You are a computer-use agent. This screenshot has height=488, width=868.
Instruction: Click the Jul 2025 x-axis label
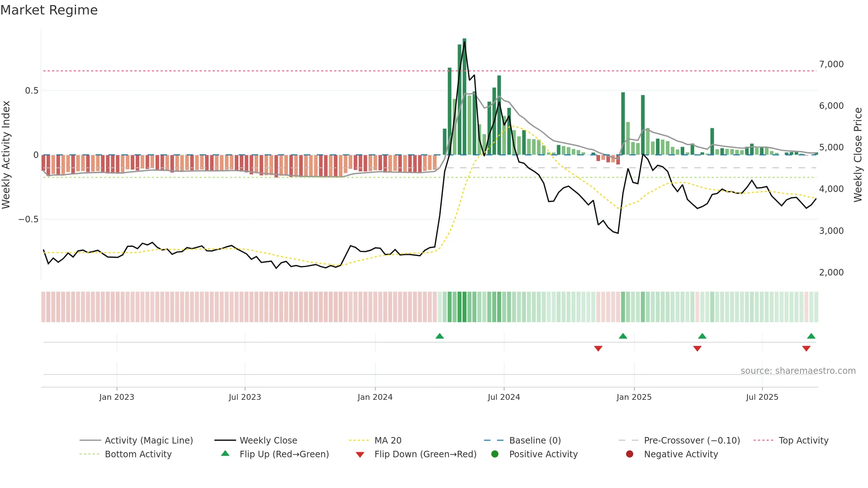(x=762, y=397)
